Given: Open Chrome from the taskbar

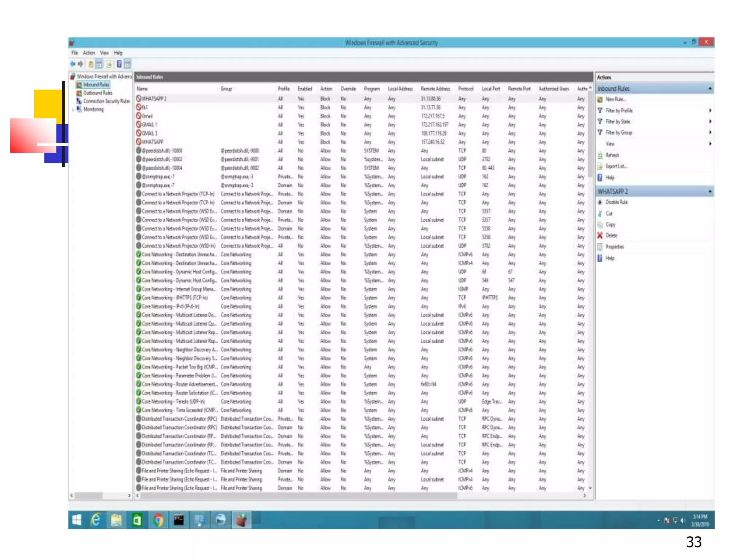Looking at the screenshot, I should [x=158, y=520].
